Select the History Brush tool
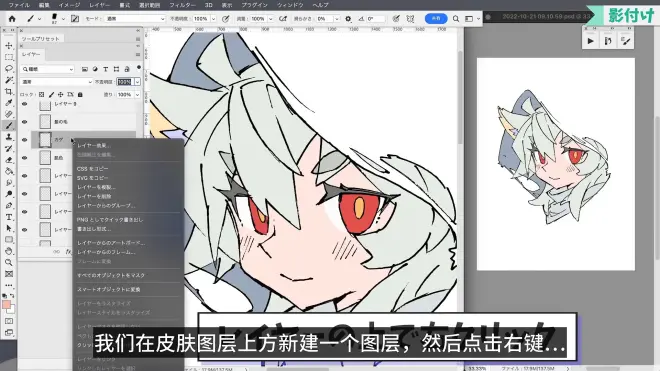The height and width of the screenshot is (371, 660). tap(8, 148)
